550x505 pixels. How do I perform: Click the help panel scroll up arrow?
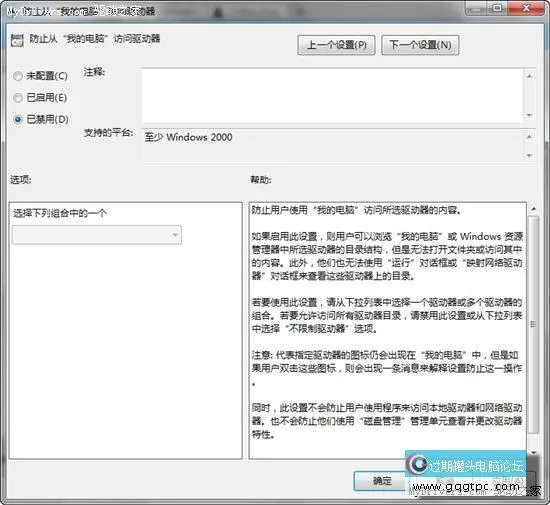point(534,209)
